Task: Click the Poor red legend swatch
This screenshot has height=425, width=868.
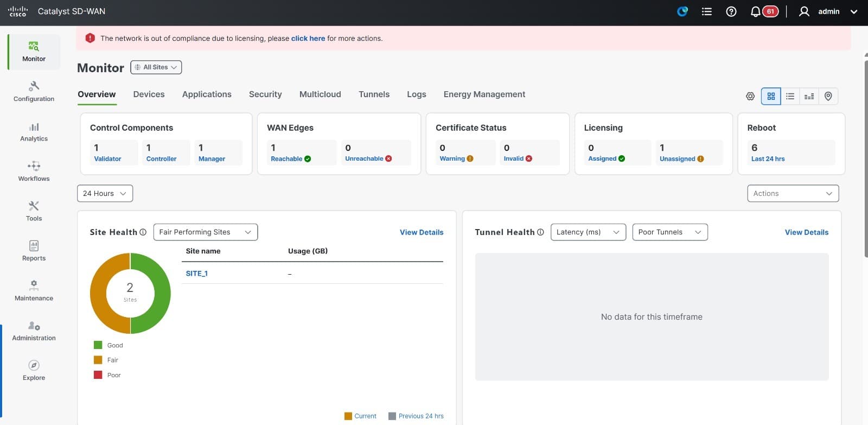Action: point(98,375)
